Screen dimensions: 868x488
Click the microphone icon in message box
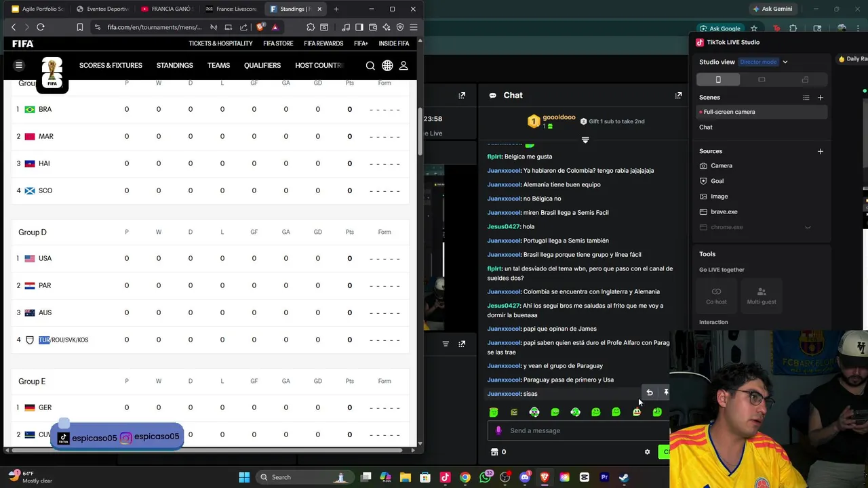pos(498,430)
